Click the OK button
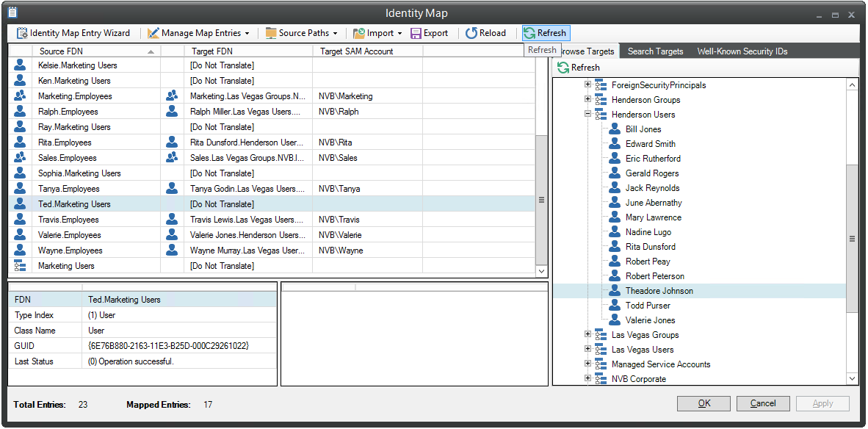The image size is (868, 429). pyautogui.click(x=704, y=403)
